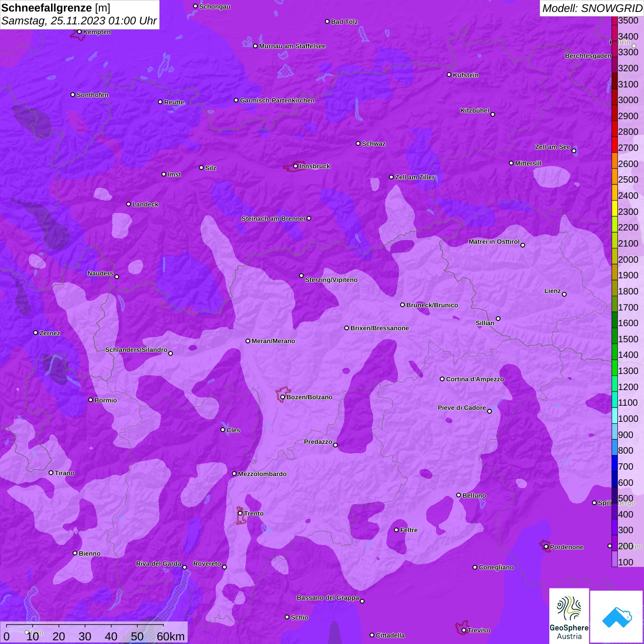The image size is (644, 644).
Task: Click the Trento city marker dot
Action: (x=240, y=513)
